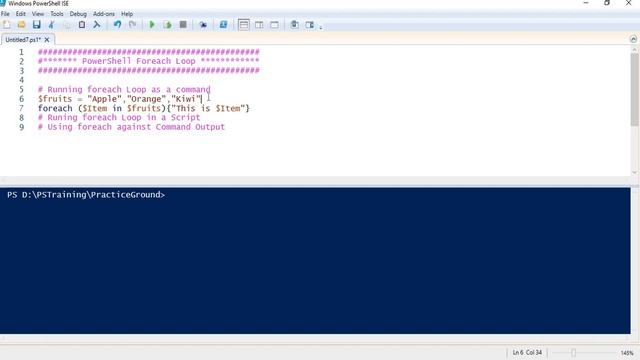Show script pane maximized layout
640x360 pixels.
[x=274, y=25]
